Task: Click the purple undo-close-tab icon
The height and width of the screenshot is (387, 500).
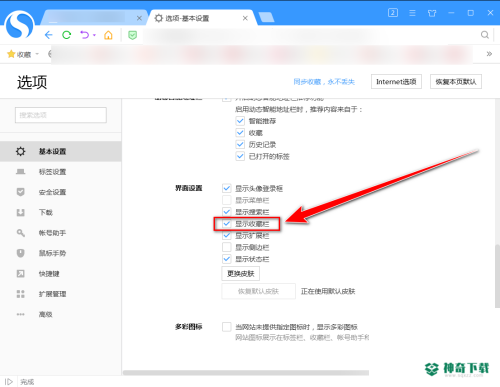Action: click(x=85, y=35)
